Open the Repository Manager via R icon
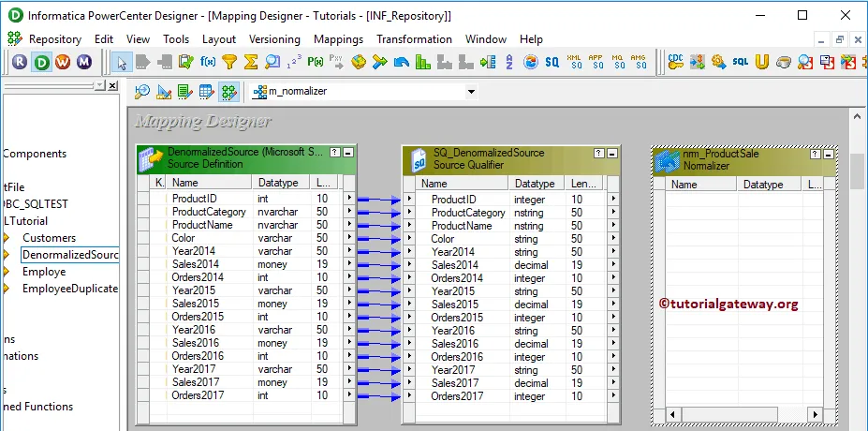This screenshot has height=431, width=868. point(20,63)
